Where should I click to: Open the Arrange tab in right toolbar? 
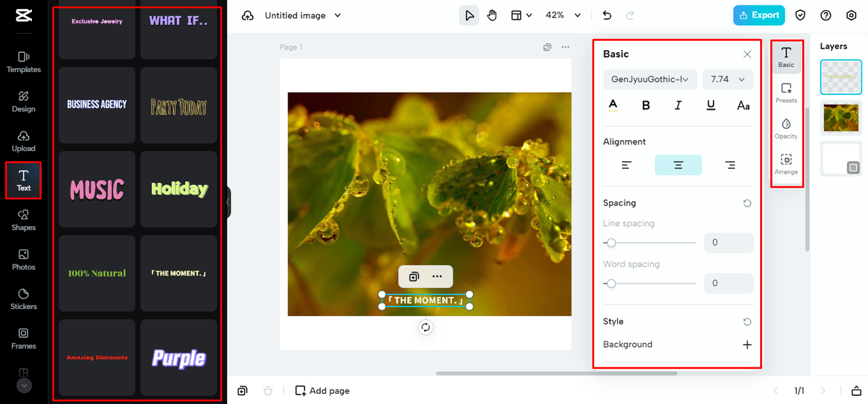[x=786, y=165]
